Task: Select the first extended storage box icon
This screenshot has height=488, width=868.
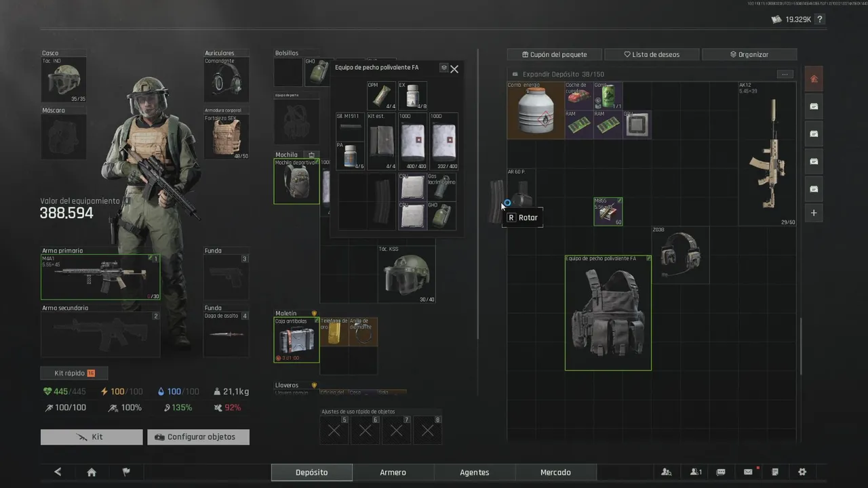Action: pos(814,106)
